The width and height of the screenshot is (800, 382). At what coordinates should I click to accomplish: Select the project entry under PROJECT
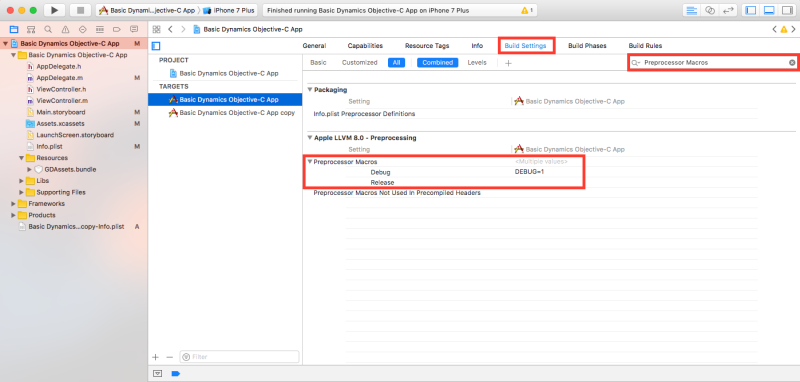(224, 73)
